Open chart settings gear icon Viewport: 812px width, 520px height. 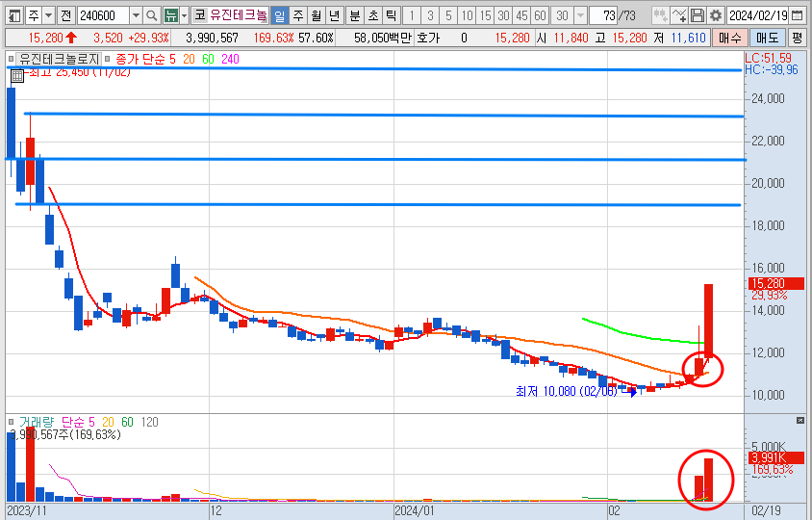(x=716, y=15)
